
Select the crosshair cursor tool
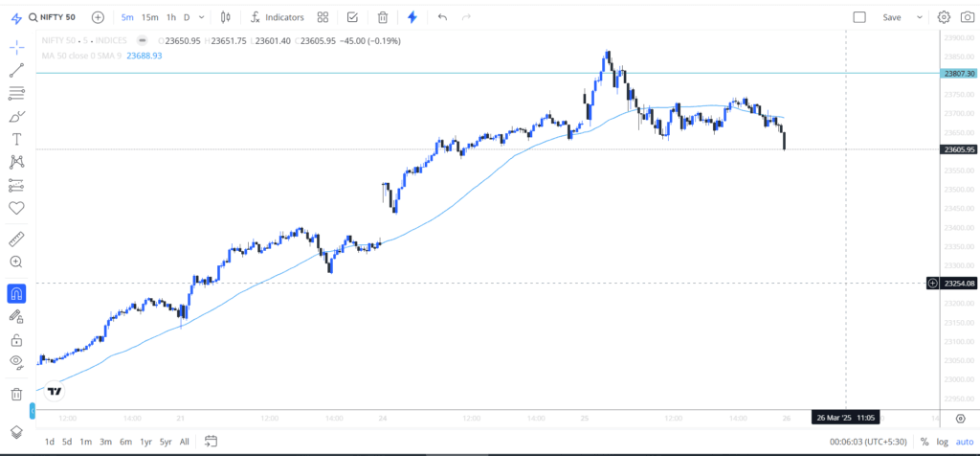17,47
